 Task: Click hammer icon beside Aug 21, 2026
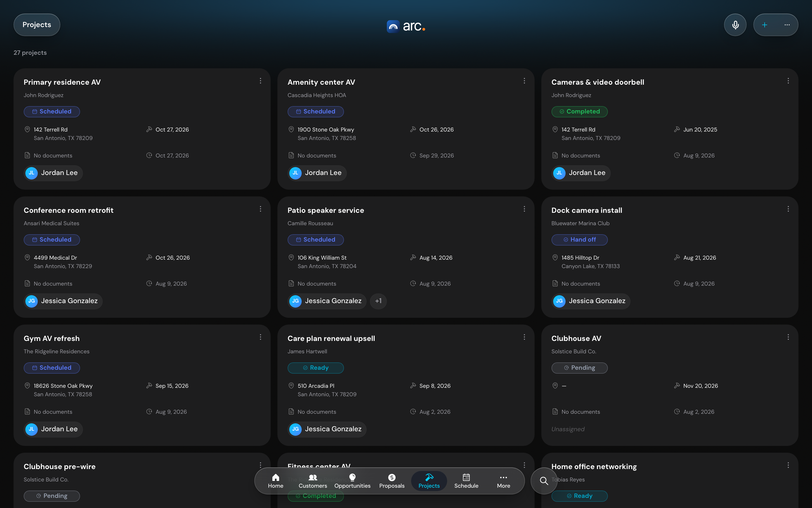pyautogui.click(x=677, y=258)
